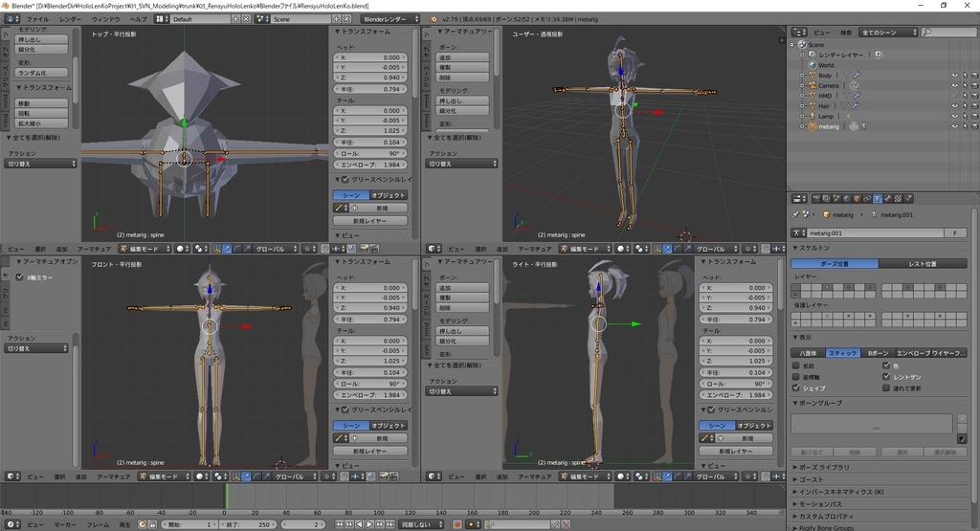Screen dimensions: 980x531
Task: Collapse the スケルトン panel
Action: pos(812,248)
